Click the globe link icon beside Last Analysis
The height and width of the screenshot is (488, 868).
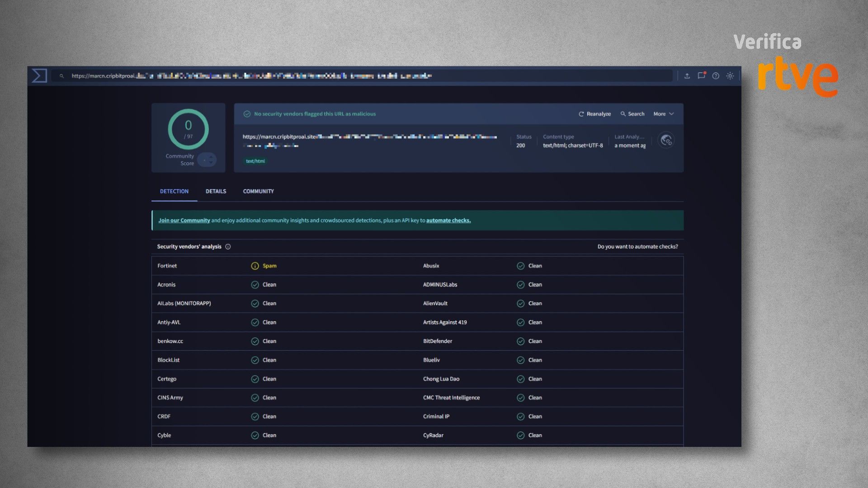(666, 141)
